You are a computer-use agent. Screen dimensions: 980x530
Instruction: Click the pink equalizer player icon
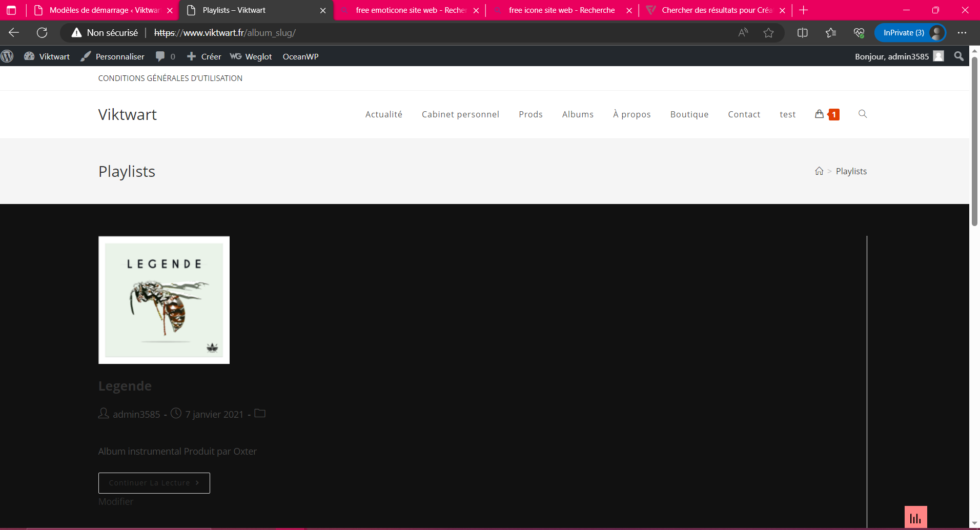coord(916,517)
